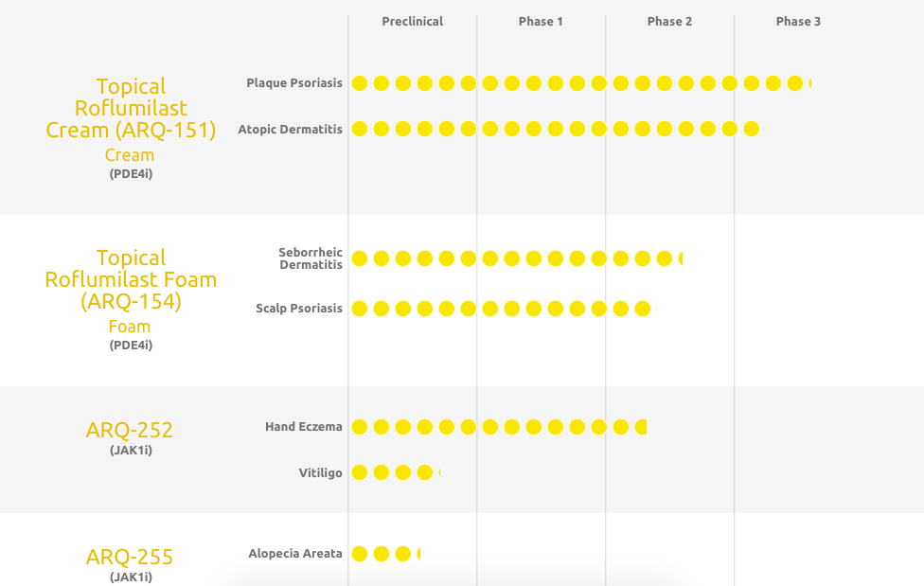
Task: Click the Hand Eczema indication label
Action: point(304,427)
